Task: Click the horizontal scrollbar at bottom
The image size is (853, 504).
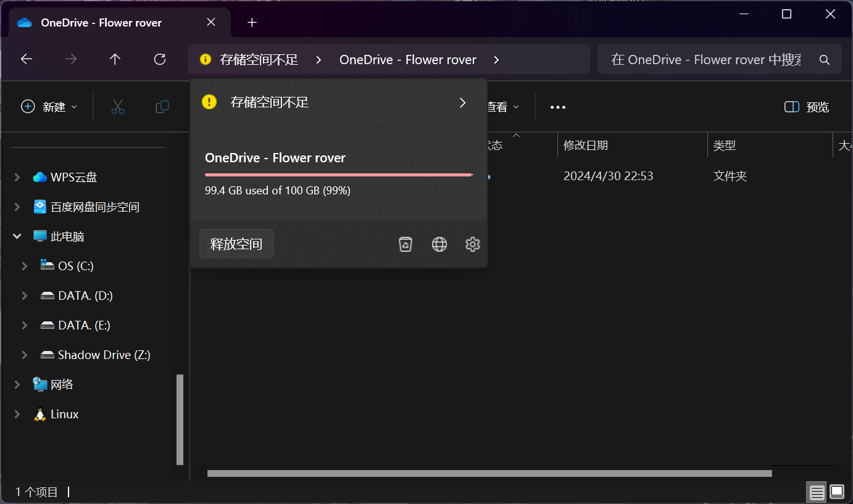Action: [489, 473]
